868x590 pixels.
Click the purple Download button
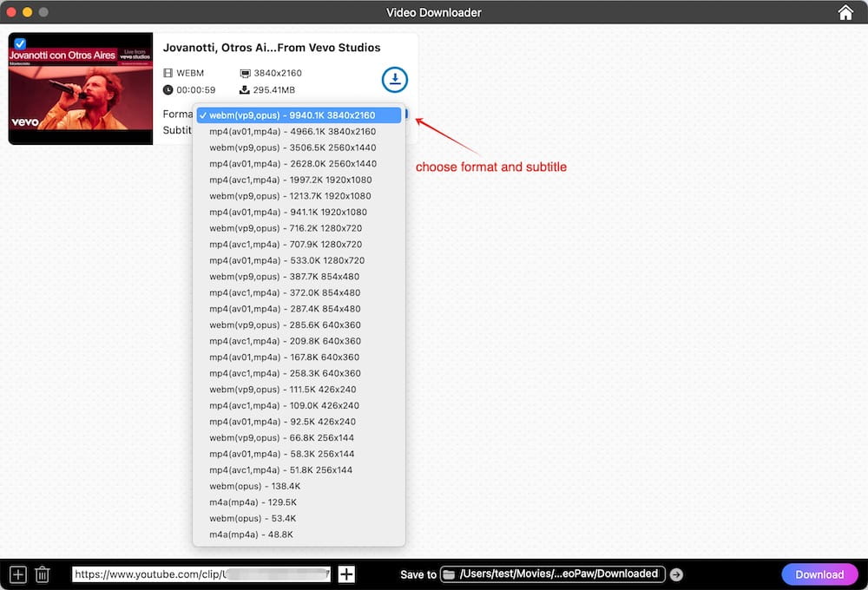819,574
